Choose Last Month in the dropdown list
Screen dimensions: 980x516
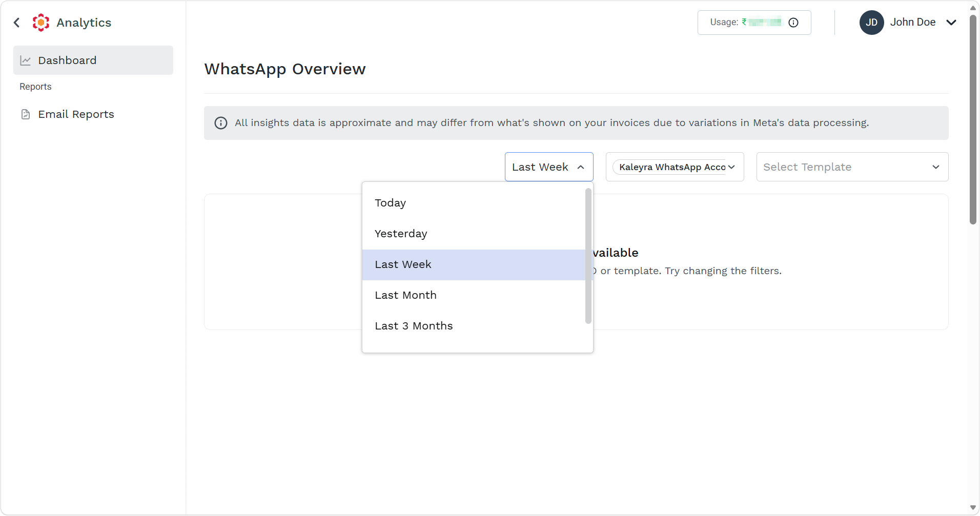(x=474, y=295)
